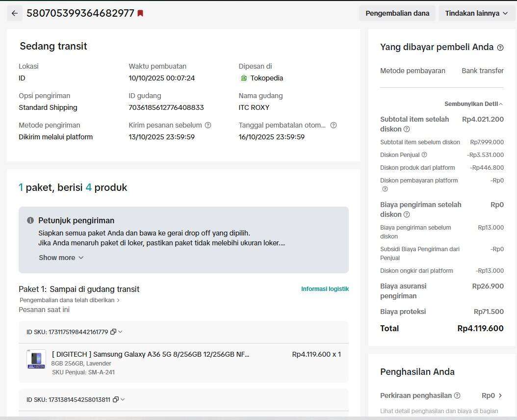
Task: Click help icon beside Yang dibayar pembeli Anda
Action: pyautogui.click(x=501, y=47)
